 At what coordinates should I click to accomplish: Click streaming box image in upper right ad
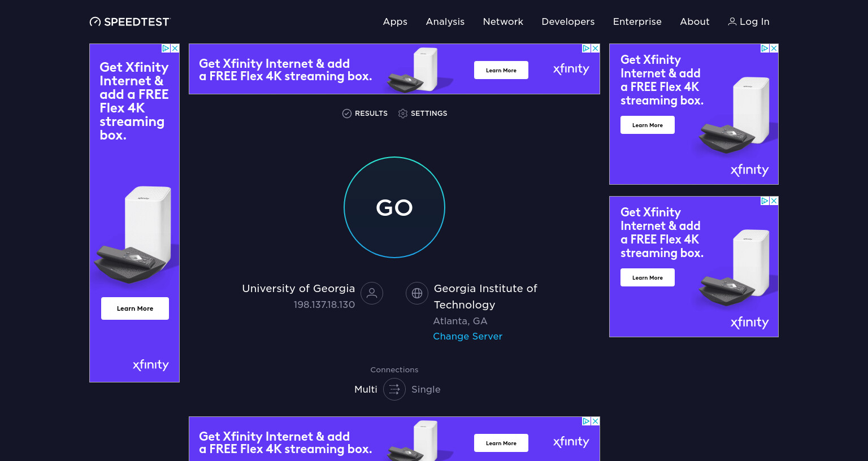click(734, 116)
